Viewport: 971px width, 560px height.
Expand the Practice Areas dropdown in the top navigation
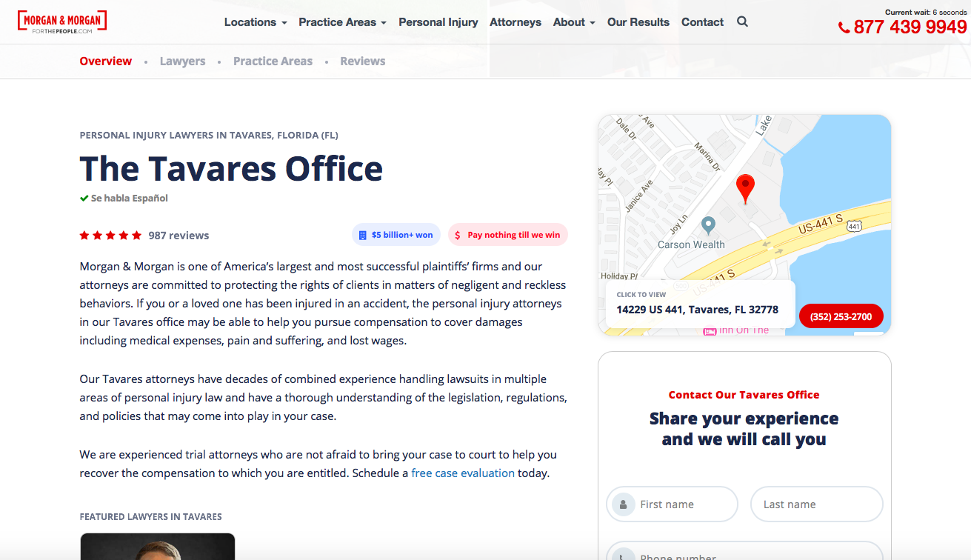(343, 22)
